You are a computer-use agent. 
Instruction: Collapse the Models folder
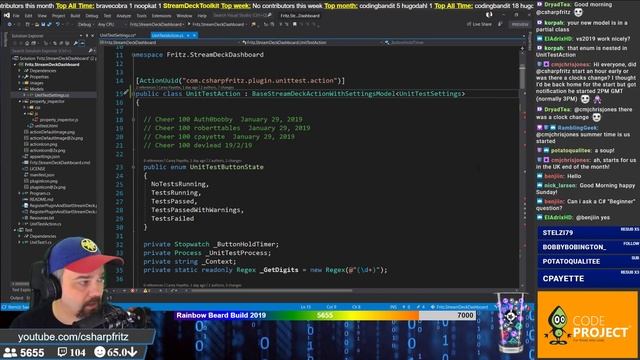tap(19, 89)
